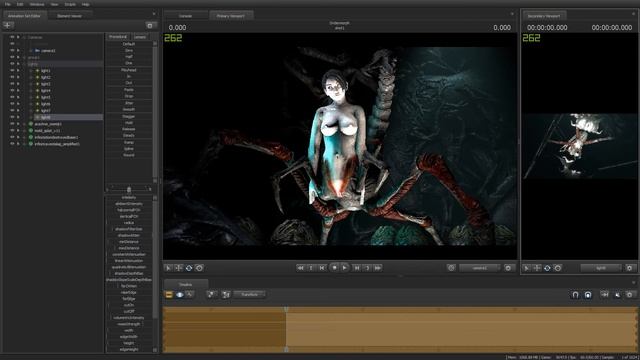The width and height of the screenshot is (640, 360).
Task: Choose the screen manipulator in secondary viewport
Action: [558, 268]
